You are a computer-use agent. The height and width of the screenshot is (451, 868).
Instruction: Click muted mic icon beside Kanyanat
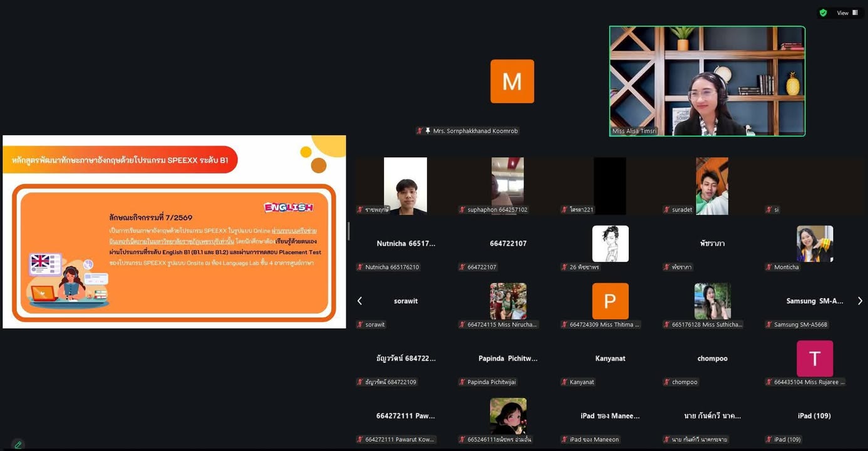click(565, 382)
